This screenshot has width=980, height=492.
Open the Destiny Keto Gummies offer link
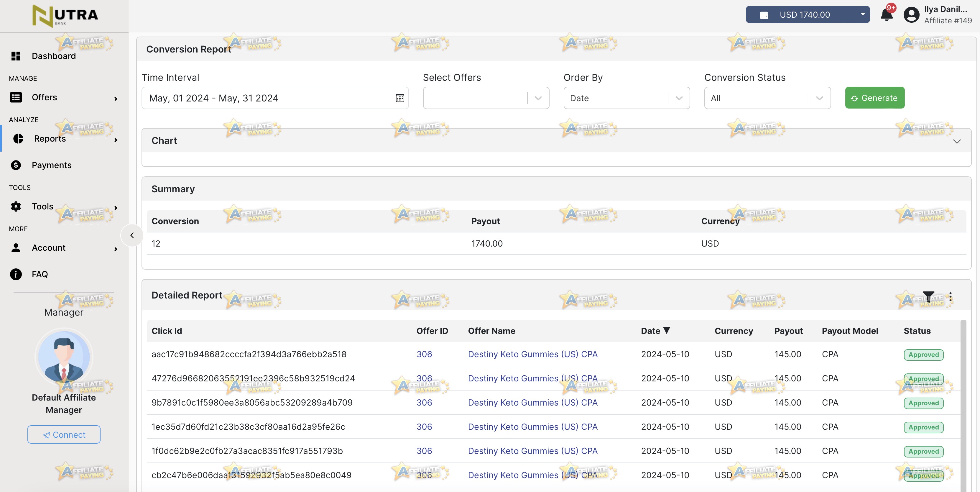533,354
